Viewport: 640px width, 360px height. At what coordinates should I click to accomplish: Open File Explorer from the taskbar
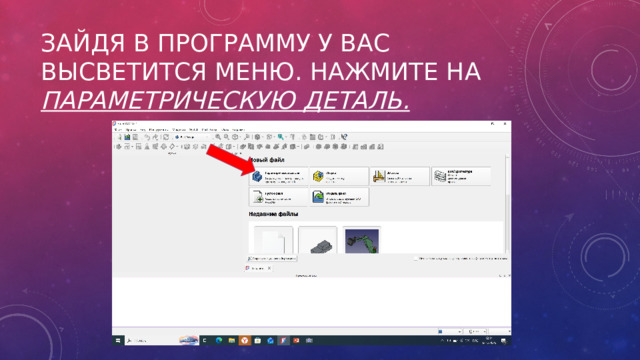[232, 340]
